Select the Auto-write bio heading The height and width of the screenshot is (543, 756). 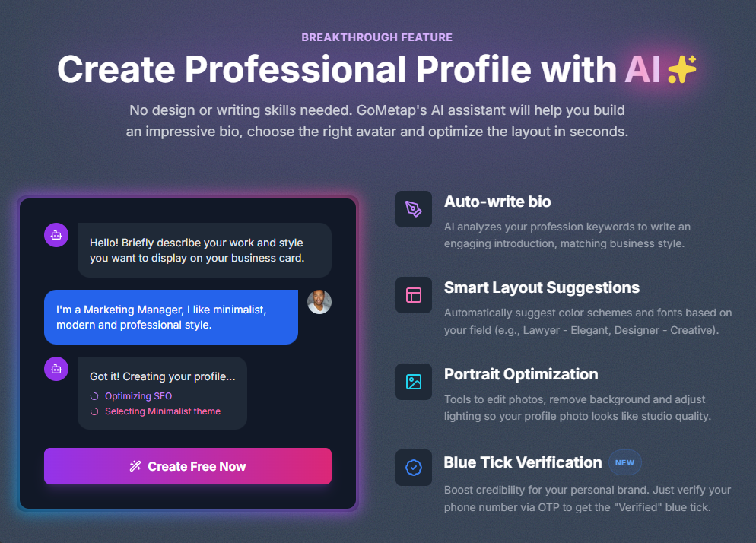pos(497,202)
